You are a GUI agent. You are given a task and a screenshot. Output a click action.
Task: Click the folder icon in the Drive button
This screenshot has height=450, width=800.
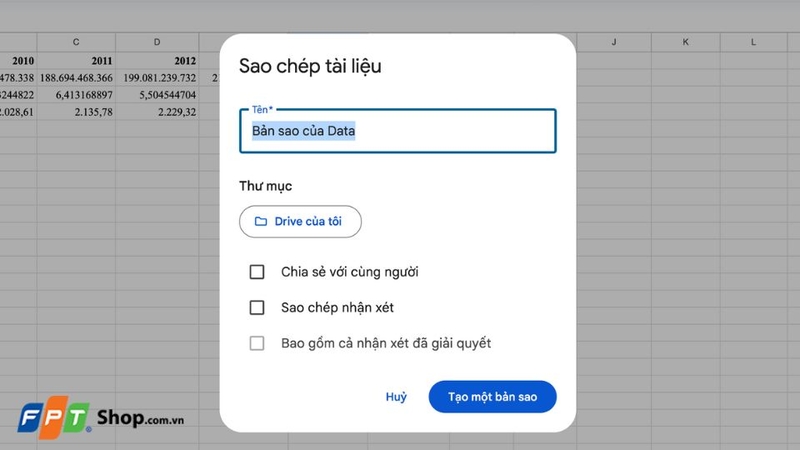coord(261,222)
